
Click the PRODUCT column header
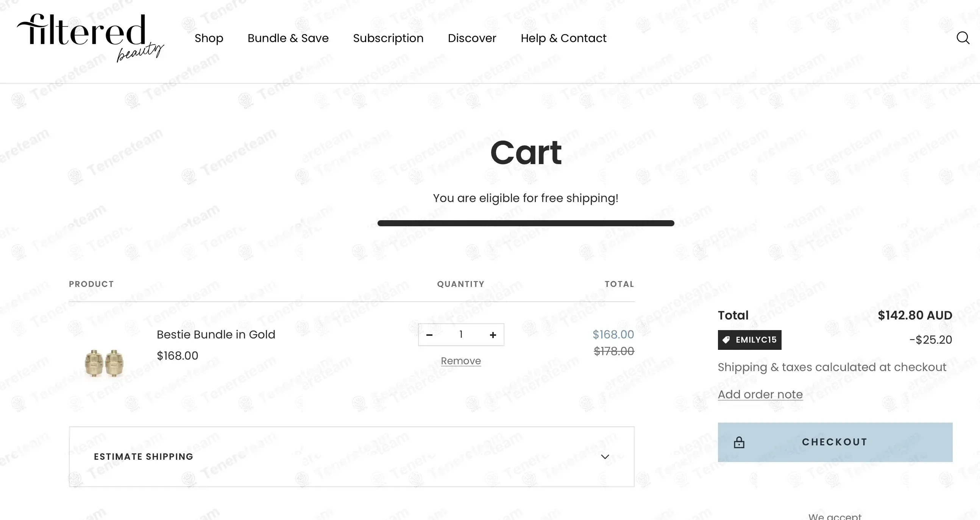pyautogui.click(x=91, y=284)
